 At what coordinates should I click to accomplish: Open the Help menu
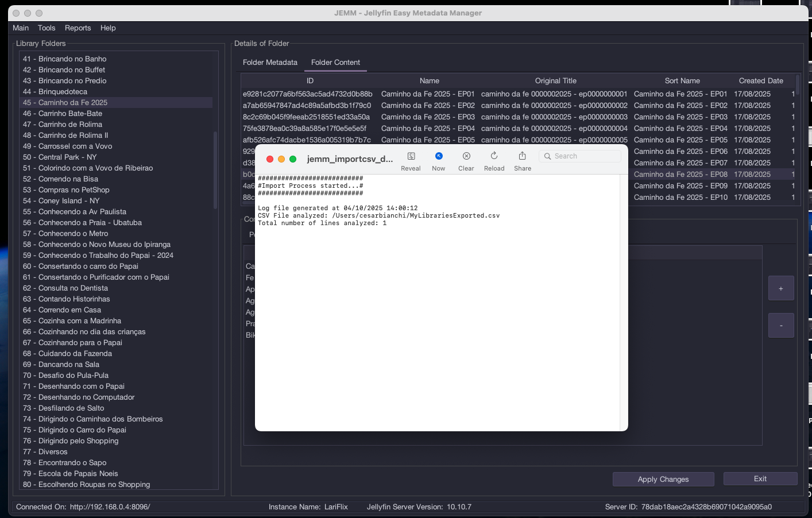coord(108,28)
